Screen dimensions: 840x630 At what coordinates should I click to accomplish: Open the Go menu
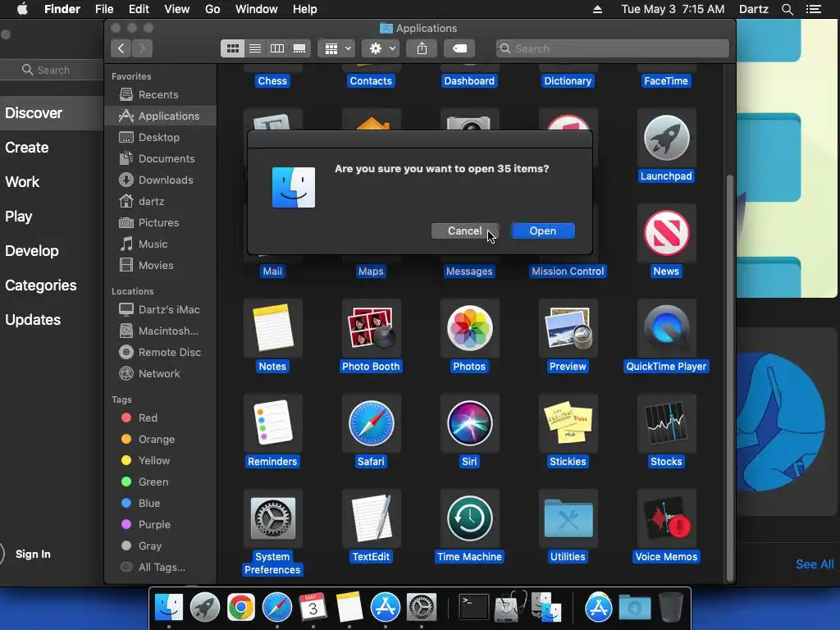(x=212, y=9)
